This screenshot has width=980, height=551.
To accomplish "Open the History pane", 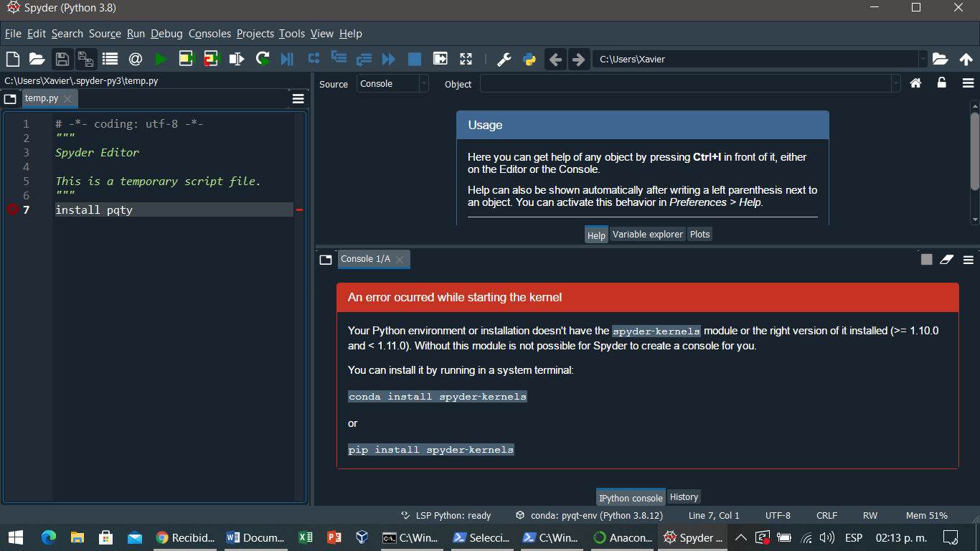I will [684, 496].
